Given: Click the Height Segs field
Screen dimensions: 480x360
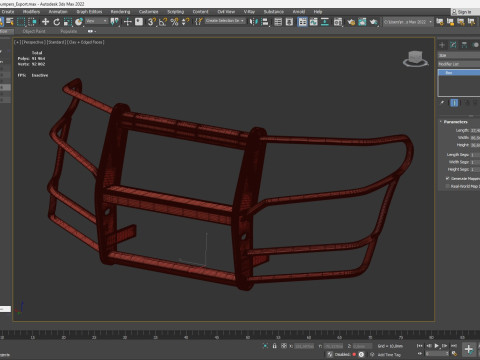Looking at the screenshot, I should [475, 170].
